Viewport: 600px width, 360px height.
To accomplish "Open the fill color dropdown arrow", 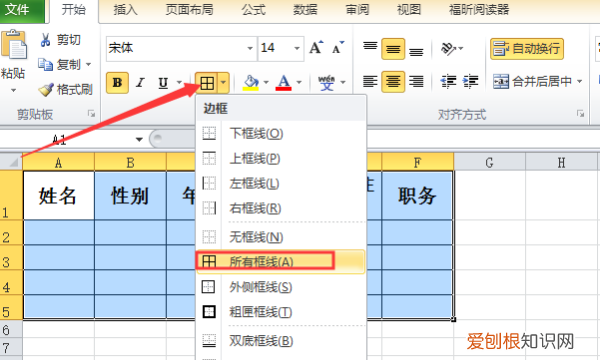I will 266,83.
